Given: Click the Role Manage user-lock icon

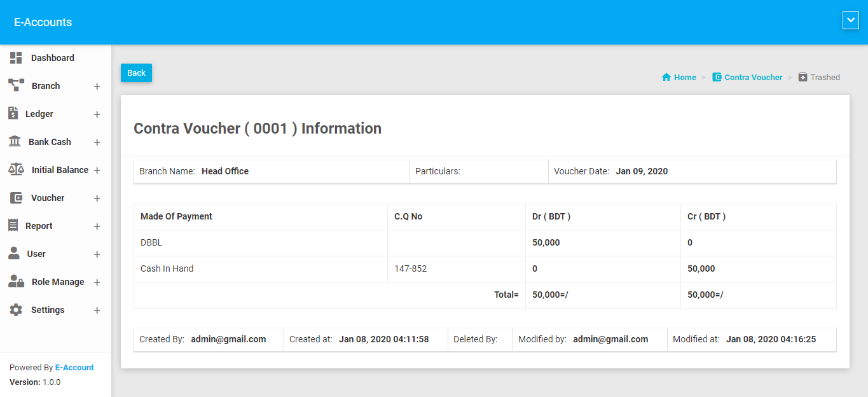Looking at the screenshot, I should (x=16, y=281).
